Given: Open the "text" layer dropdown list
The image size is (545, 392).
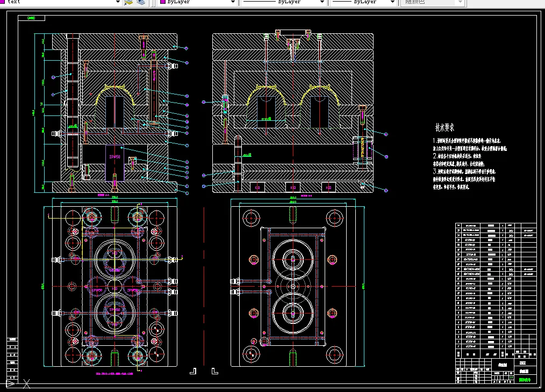Looking at the screenshot, I should (118, 2).
